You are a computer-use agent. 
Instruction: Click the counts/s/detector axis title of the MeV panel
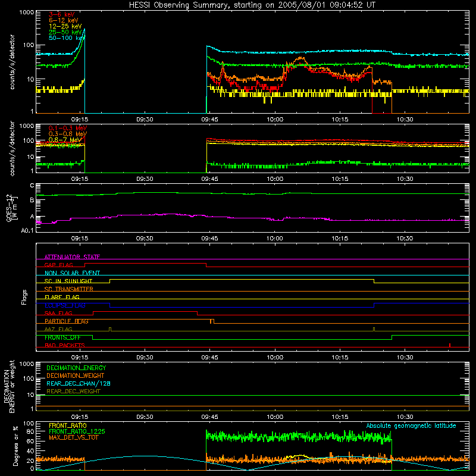(12, 148)
